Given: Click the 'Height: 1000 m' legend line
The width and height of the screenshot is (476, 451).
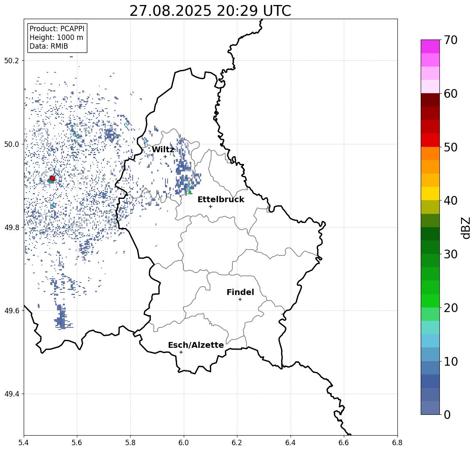Looking at the screenshot, I should click(x=56, y=37).
